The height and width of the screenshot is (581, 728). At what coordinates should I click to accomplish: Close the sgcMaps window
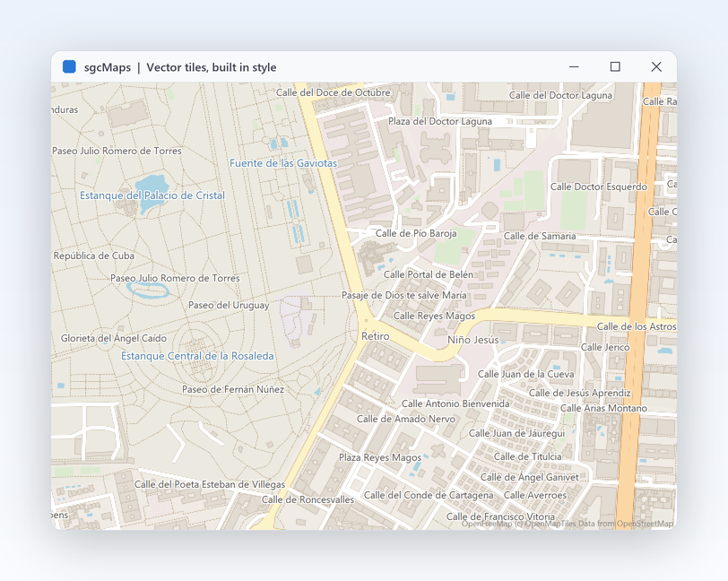[656, 67]
